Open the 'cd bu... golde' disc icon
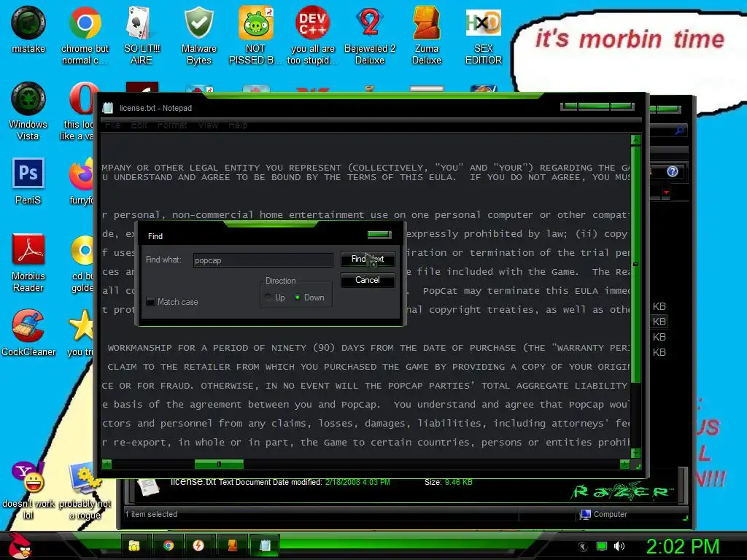The image size is (747, 560). (82, 262)
